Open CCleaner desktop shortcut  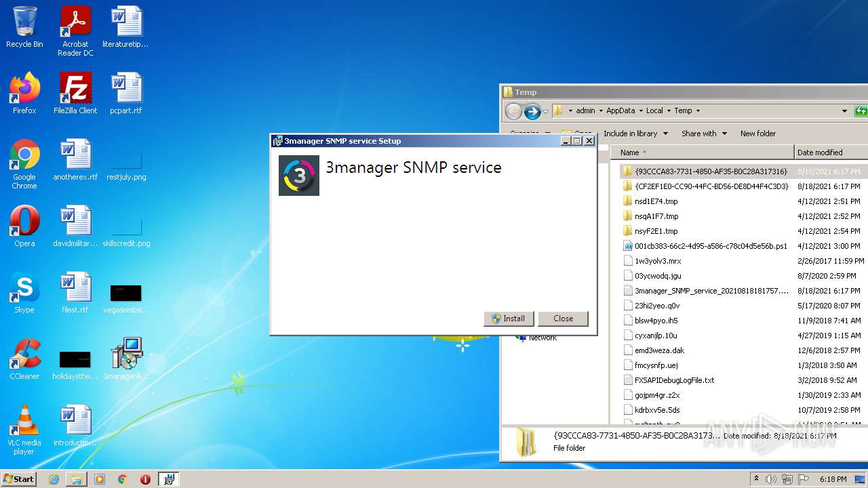(24, 359)
